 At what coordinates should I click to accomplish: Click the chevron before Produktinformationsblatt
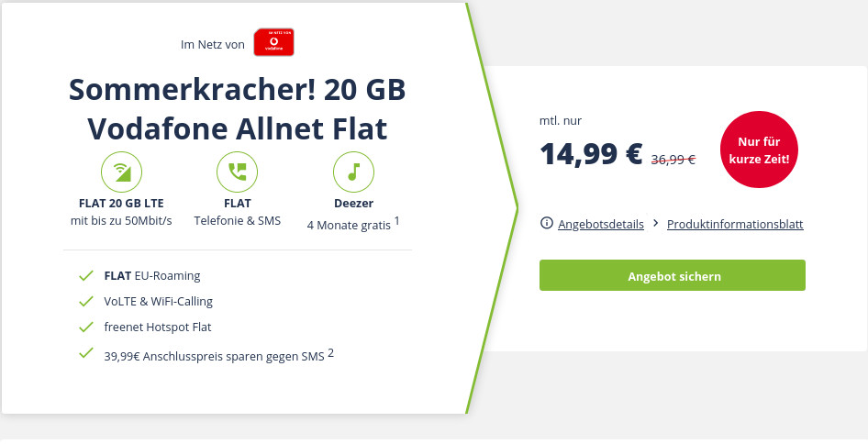pyautogui.click(x=656, y=224)
